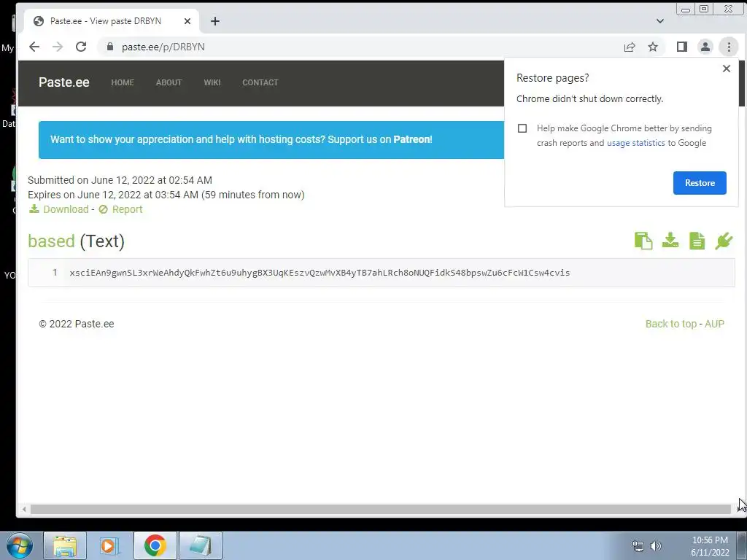This screenshot has width=747, height=560.
Task: View raw paste with the document icon
Action: coord(697,241)
